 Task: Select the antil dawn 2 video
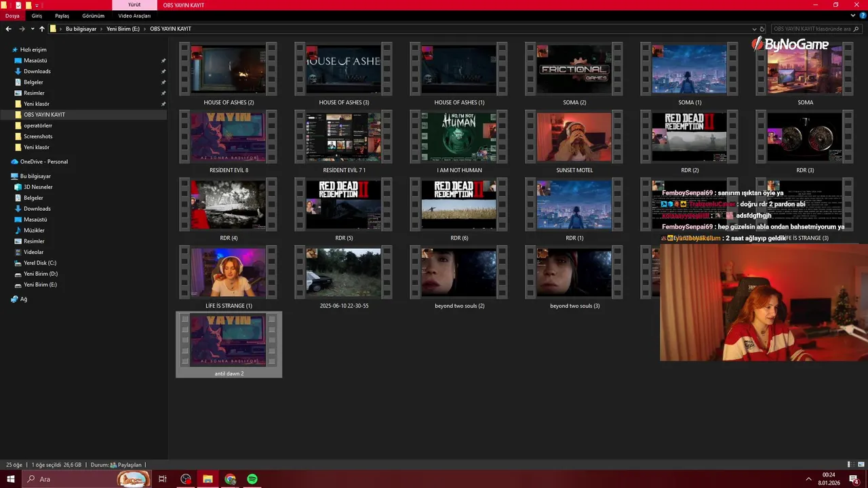pos(229,345)
